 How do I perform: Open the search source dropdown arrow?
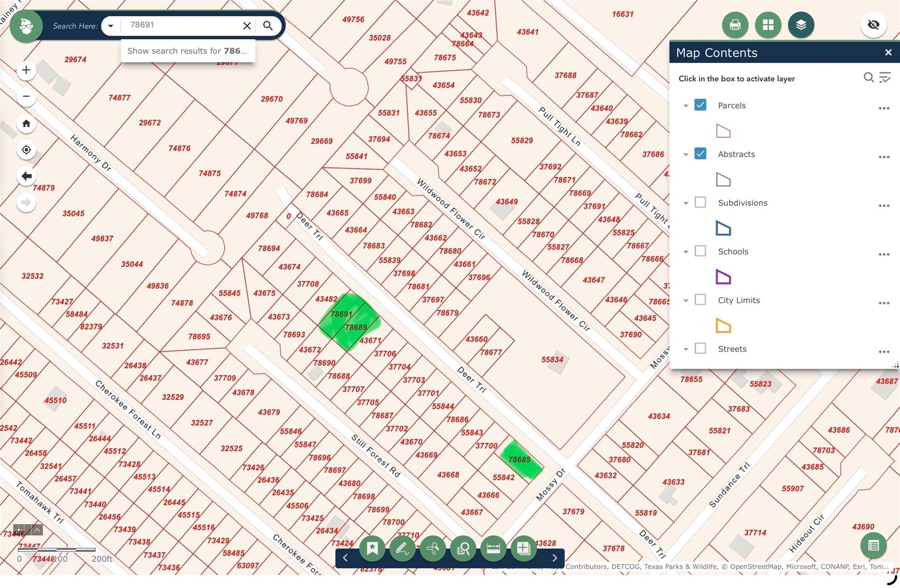[x=111, y=26]
